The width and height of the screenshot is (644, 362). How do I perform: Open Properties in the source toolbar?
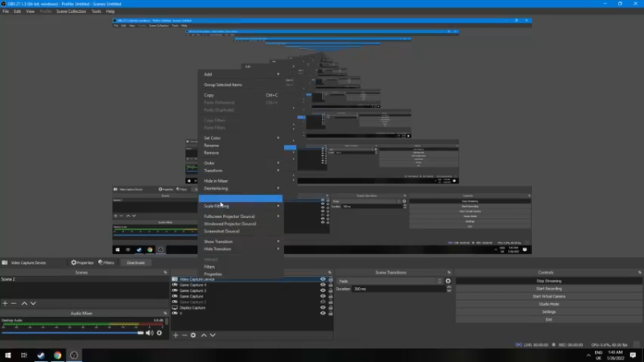pos(82,263)
